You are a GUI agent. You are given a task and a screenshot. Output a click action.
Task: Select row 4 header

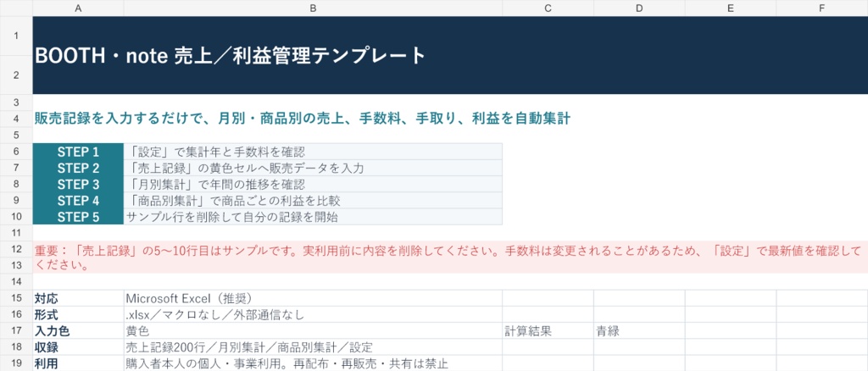tap(16, 119)
